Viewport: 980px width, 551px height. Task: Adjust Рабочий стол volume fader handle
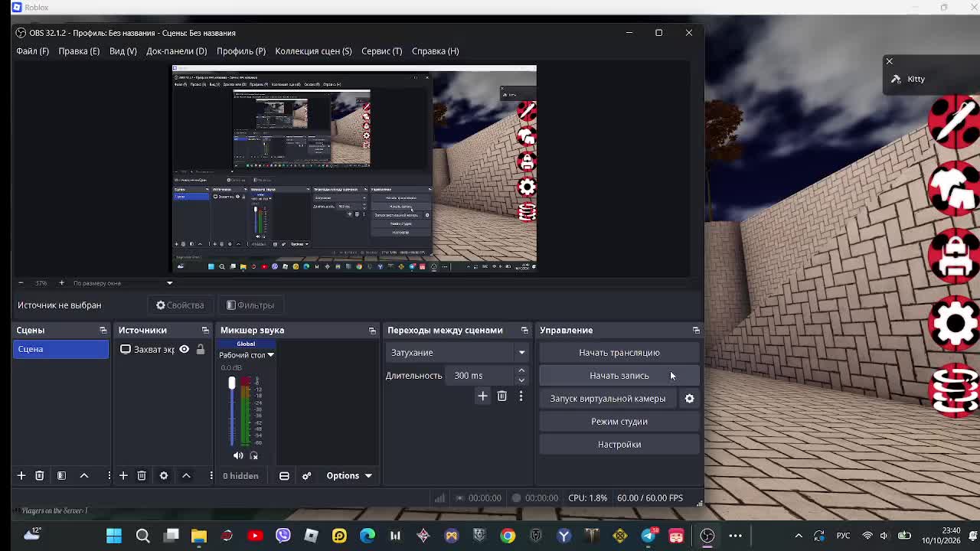click(232, 383)
